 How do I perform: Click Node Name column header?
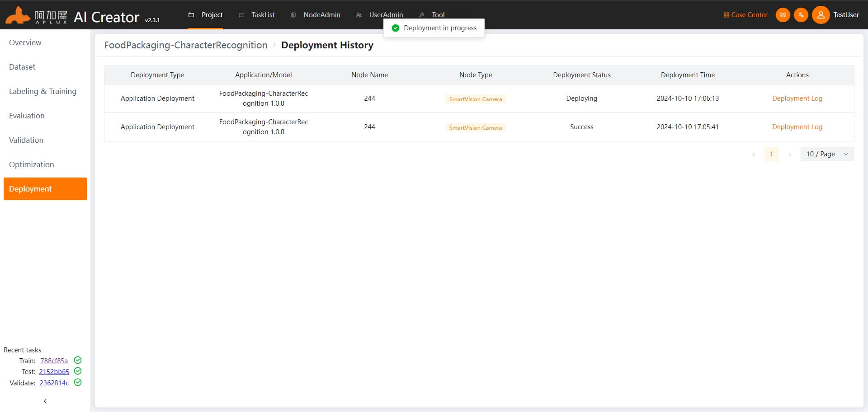coord(369,75)
